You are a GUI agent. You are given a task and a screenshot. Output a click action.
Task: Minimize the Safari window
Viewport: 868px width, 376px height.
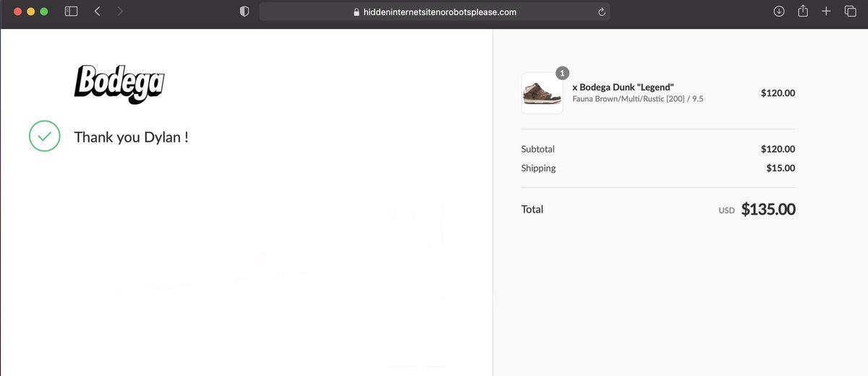(x=31, y=12)
